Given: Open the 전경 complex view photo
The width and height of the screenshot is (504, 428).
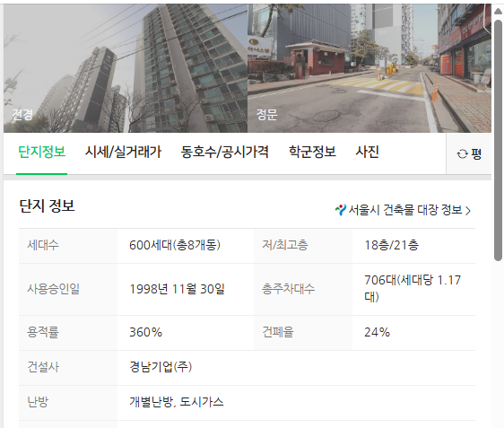Looking at the screenshot, I should [x=126, y=68].
